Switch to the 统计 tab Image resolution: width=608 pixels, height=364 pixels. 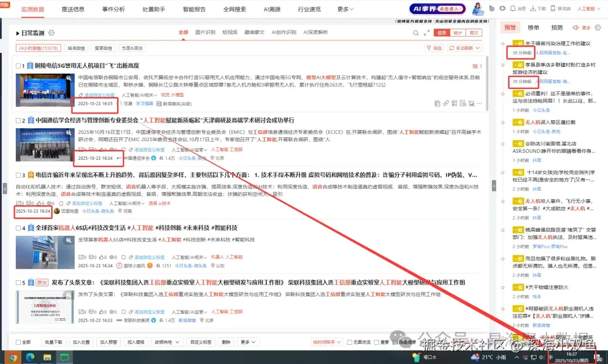[457, 33]
